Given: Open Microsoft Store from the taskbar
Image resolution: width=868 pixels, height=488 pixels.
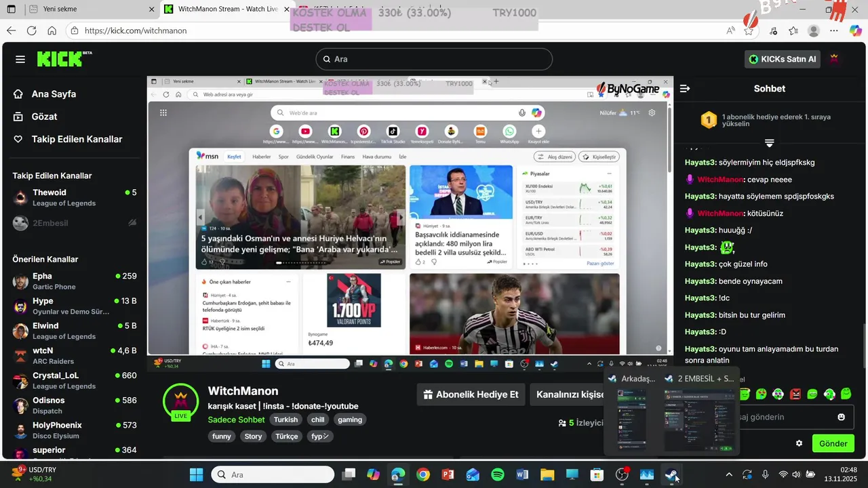Looking at the screenshot, I should coord(597,474).
